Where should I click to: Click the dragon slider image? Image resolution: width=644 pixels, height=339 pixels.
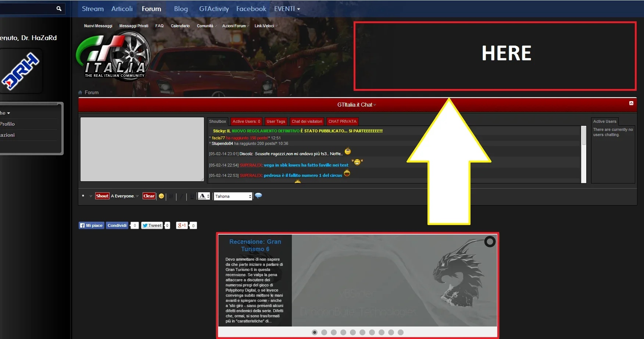coord(394,281)
